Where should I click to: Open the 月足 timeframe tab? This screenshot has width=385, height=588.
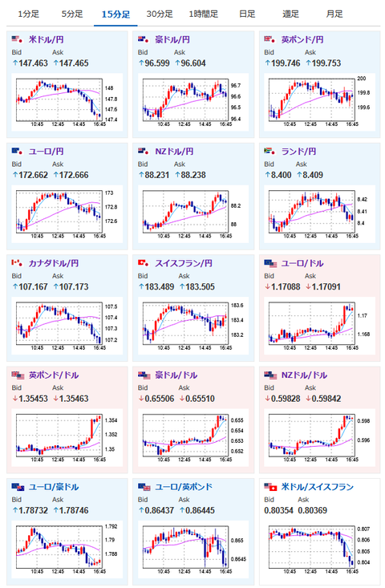pyautogui.click(x=334, y=14)
